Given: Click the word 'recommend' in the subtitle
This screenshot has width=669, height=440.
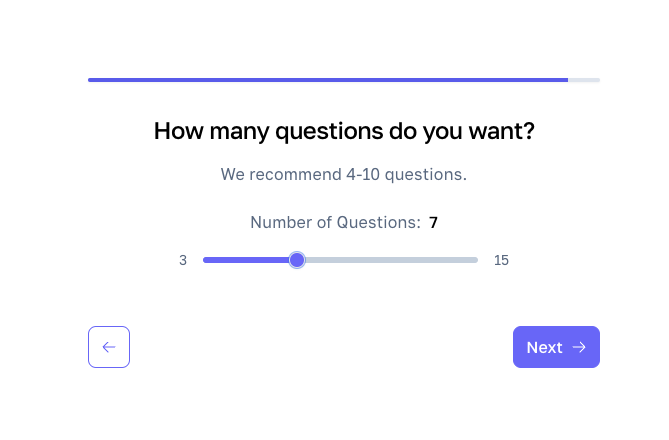Looking at the screenshot, I should 296,175.
